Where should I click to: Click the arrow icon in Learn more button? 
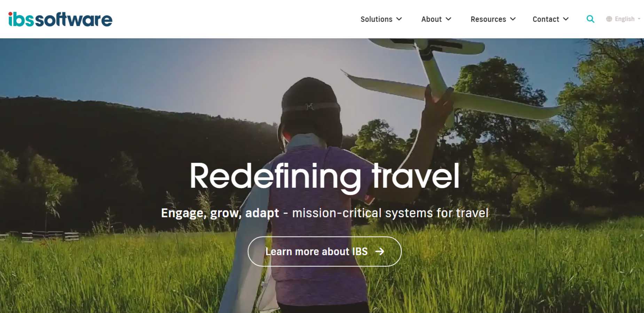(x=380, y=251)
